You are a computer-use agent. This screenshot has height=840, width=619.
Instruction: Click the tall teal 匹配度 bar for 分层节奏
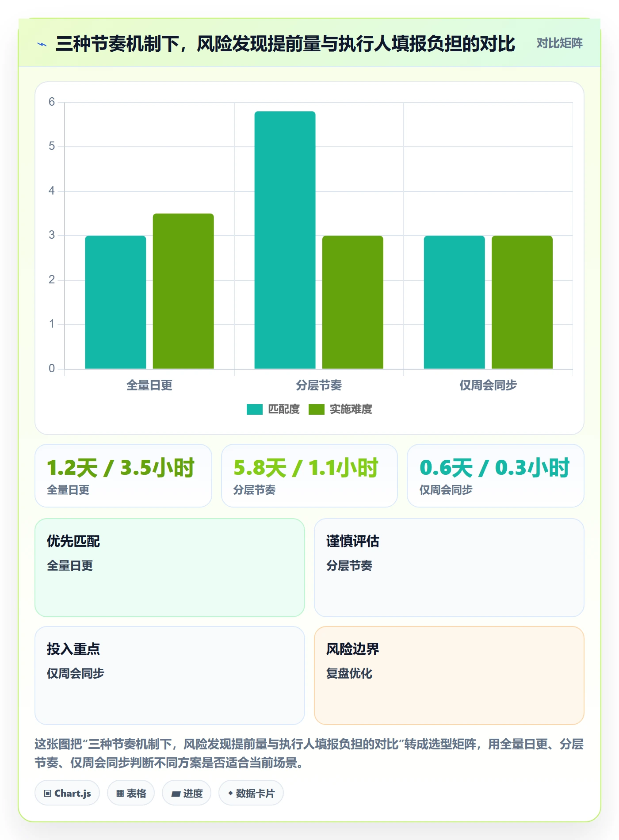tap(285, 240)
